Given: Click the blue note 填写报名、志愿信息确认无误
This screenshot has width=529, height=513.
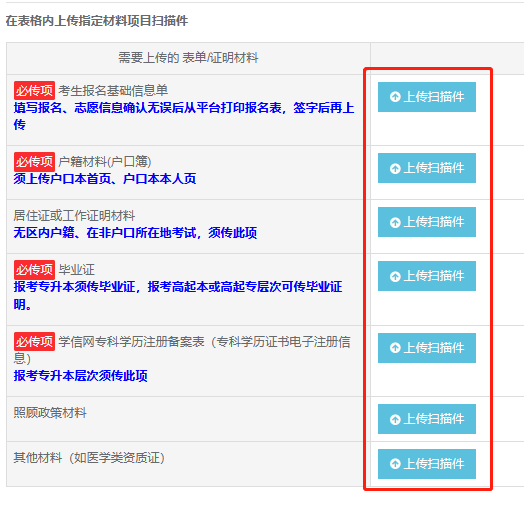Looking at the screenshot, I should 184,116.
